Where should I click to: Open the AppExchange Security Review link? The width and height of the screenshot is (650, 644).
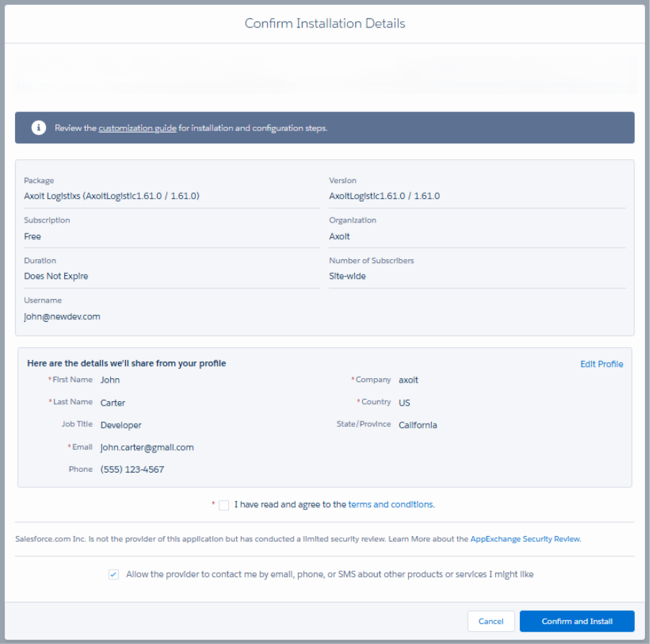click(525, 539)
